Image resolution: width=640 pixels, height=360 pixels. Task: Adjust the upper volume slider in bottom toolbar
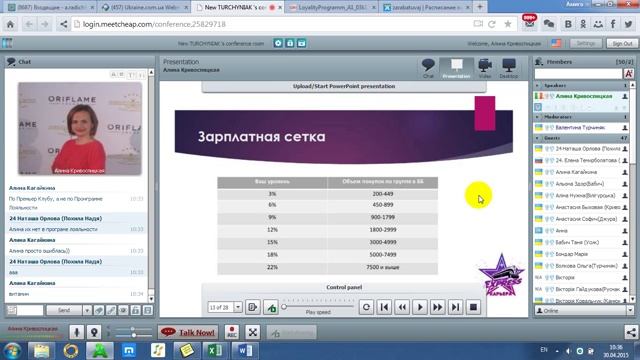click(x=133, y=329)
